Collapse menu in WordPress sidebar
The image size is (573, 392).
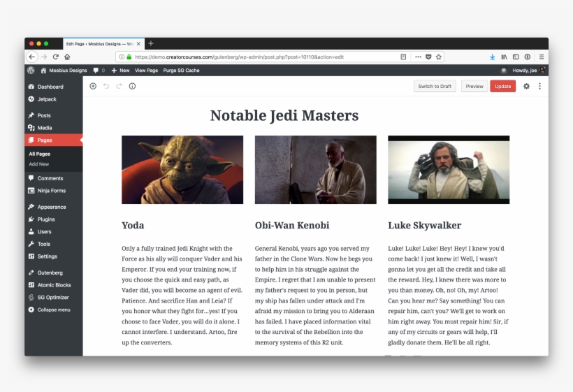pyautogui.click(x=53, y=310)
